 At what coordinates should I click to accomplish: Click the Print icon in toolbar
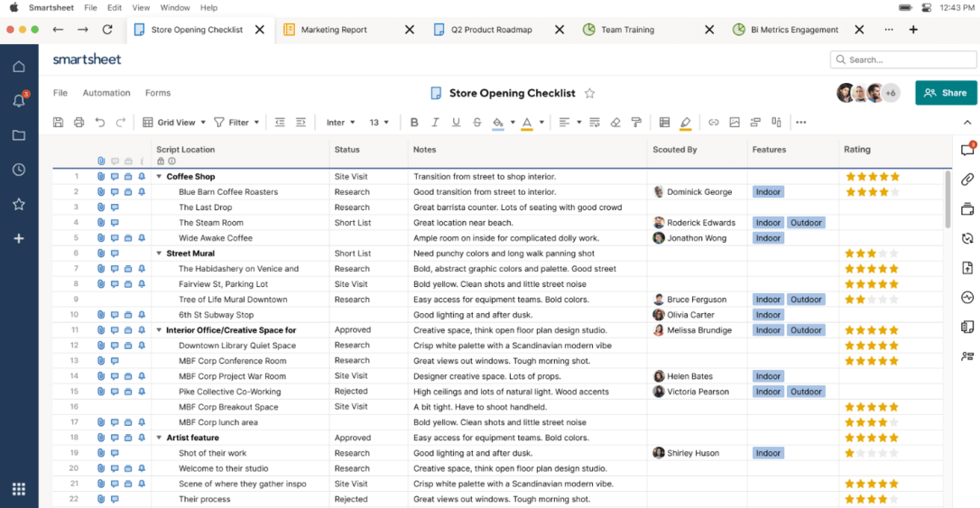coord(79,123)
